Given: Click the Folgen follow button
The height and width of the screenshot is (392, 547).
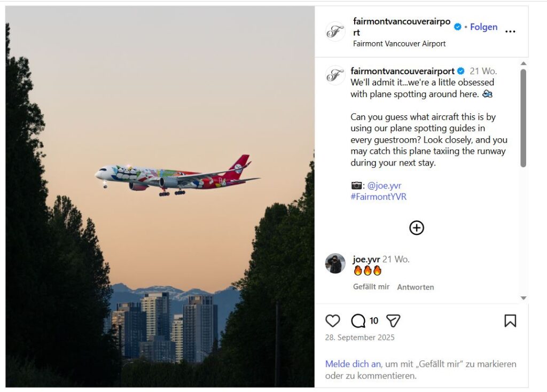Looking at the screenshot, I should coord(483,27).
